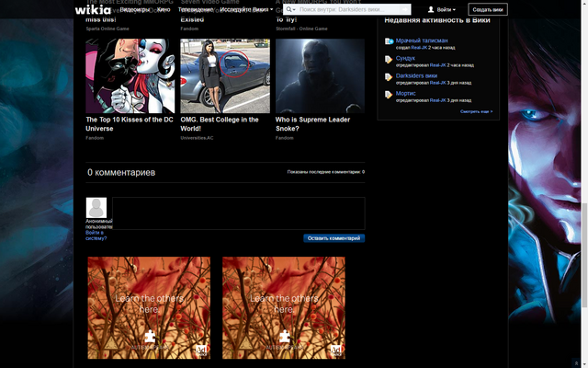Click the Wikia logo

click(x=93, y=9)
